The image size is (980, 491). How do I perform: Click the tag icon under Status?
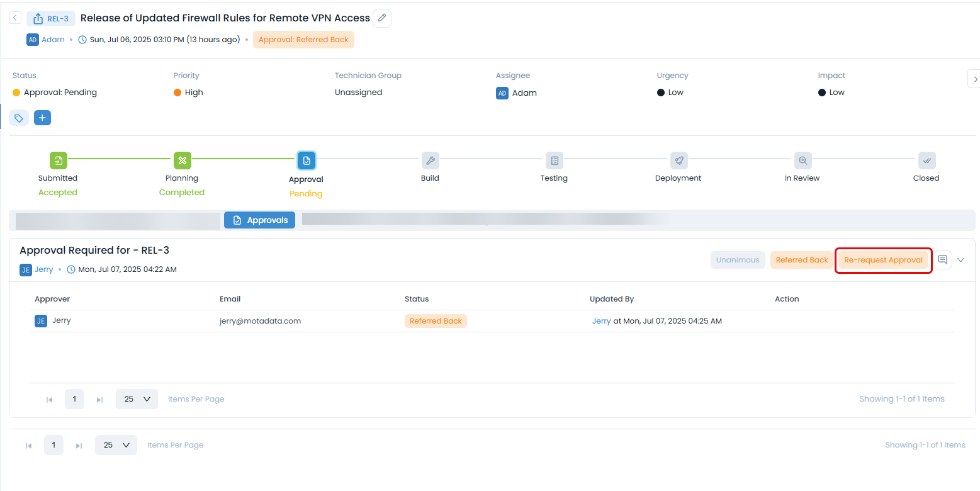pos(19,118)
